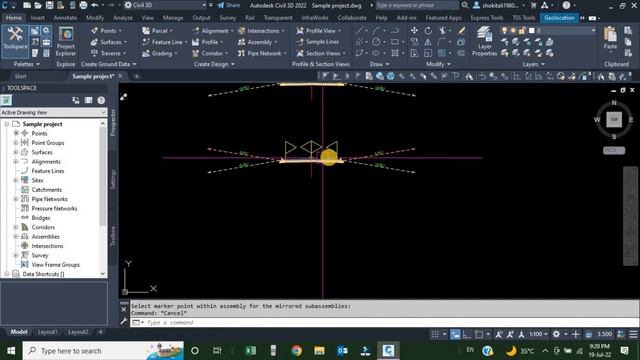Click the Settings side tab in Toolspace
The height and width of the screenshot is (360, 640).
[113, 179]
